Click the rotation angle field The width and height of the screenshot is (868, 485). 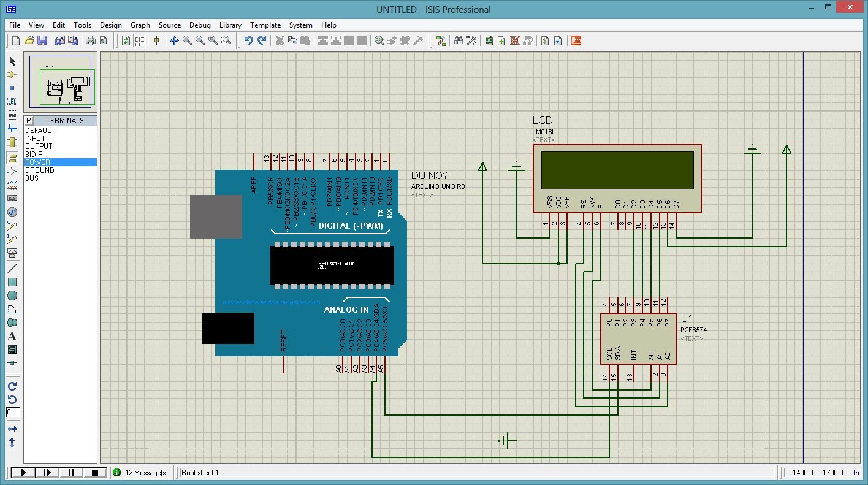13,413
